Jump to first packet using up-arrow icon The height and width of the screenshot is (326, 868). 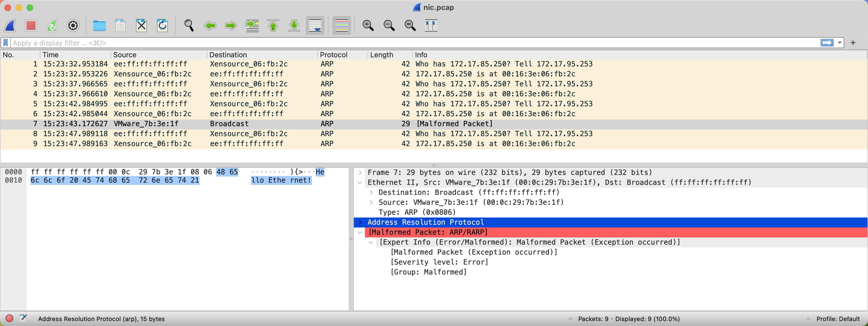[x=273, y=26]
